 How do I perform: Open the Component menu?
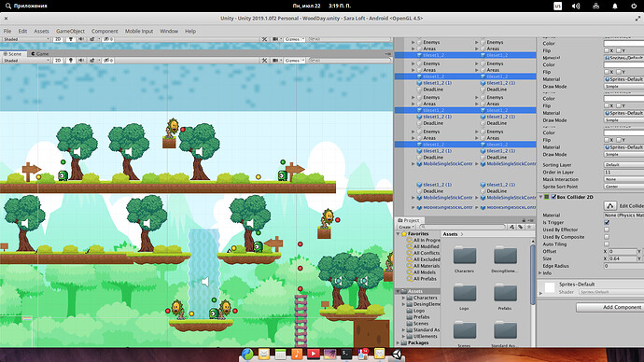tap(105, 31)
